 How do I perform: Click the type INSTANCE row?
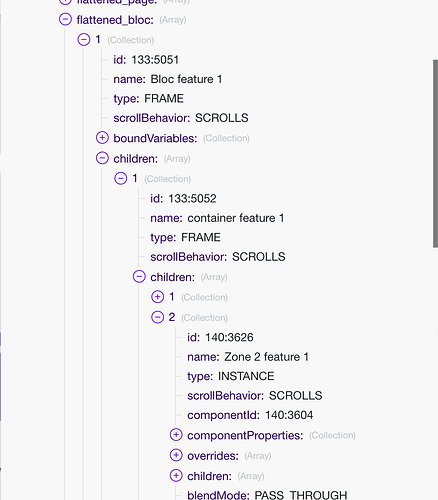(231, 376)
